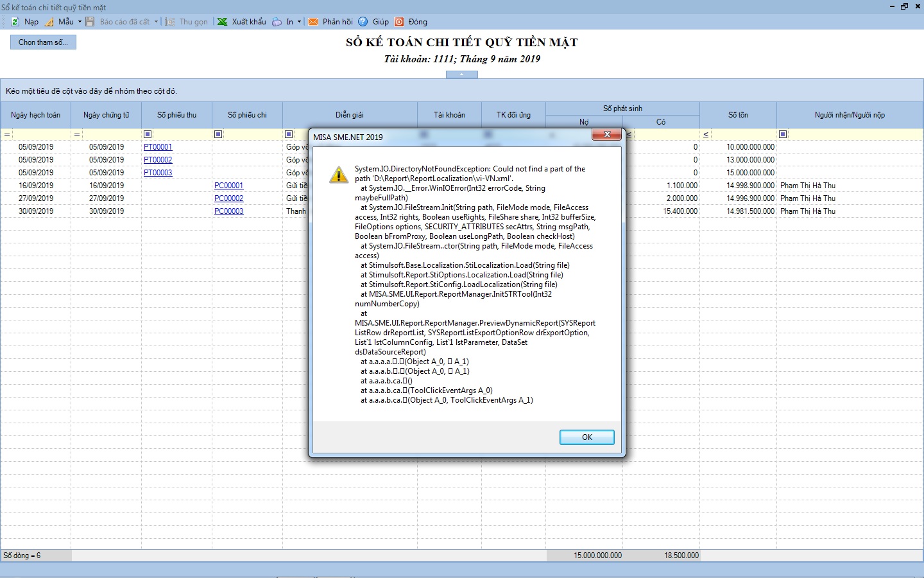Screen dimensions: 924x578
Task: Click the equals filter operator under Ngày chứng từ
Action: point(77,134)
